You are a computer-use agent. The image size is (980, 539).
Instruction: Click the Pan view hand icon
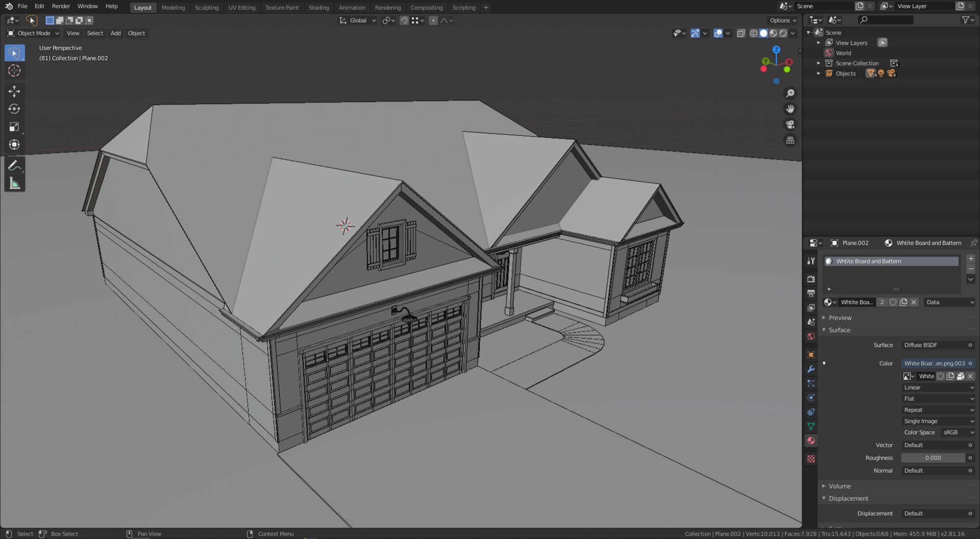coord(790,109)
